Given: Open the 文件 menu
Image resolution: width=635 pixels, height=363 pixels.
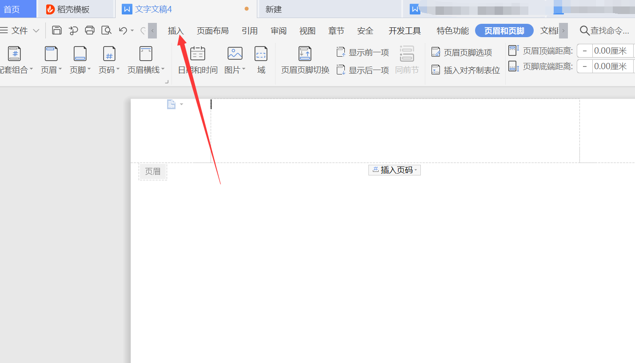Looking at the screenshot, I should pos(19,30).
